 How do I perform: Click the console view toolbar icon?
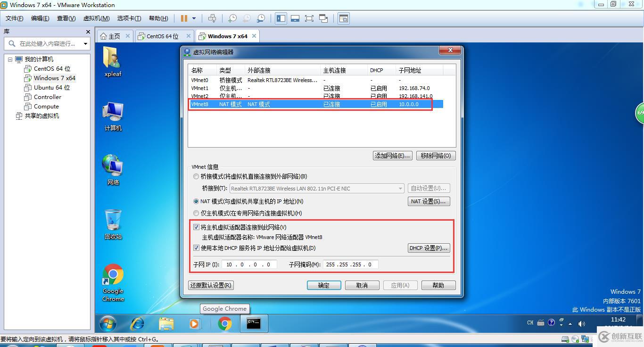[344, 18]
